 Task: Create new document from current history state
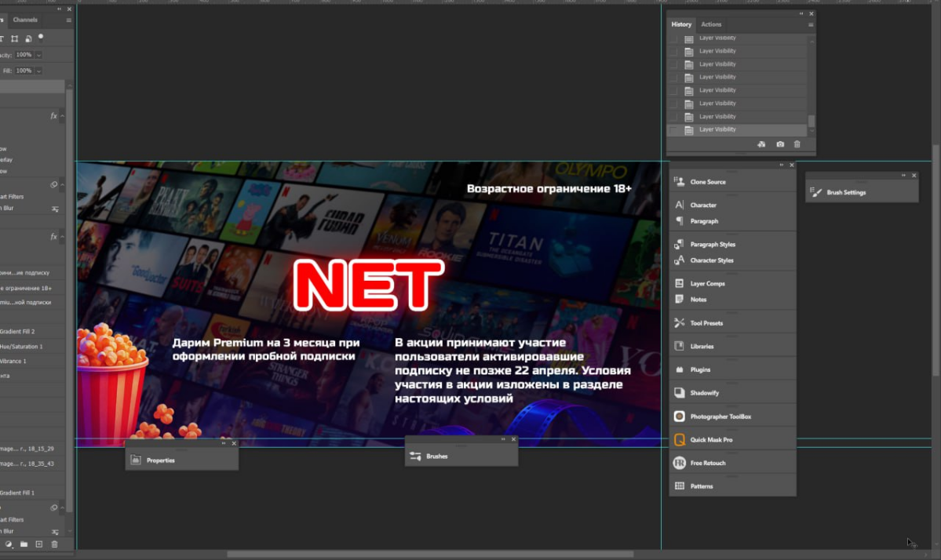(761, 144)
